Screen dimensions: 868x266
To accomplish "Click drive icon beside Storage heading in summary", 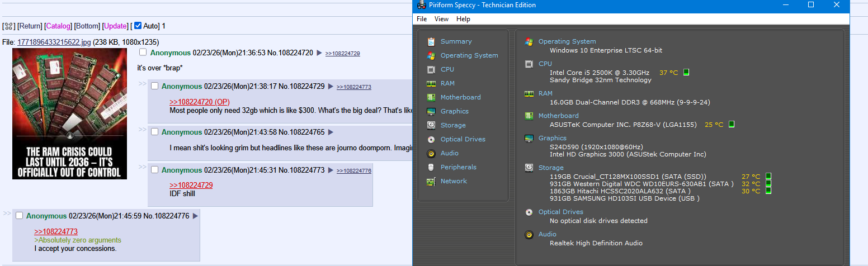I will coord(529,168).
